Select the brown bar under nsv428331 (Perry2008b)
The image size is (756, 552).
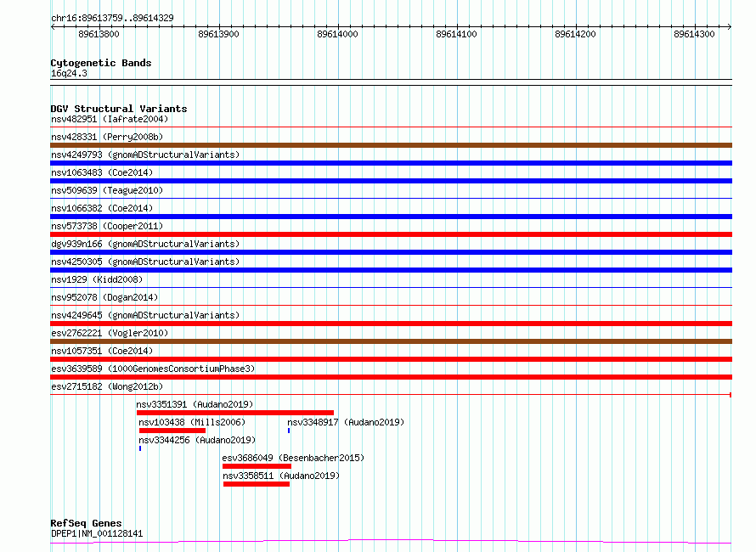click(x=391, y=145)
